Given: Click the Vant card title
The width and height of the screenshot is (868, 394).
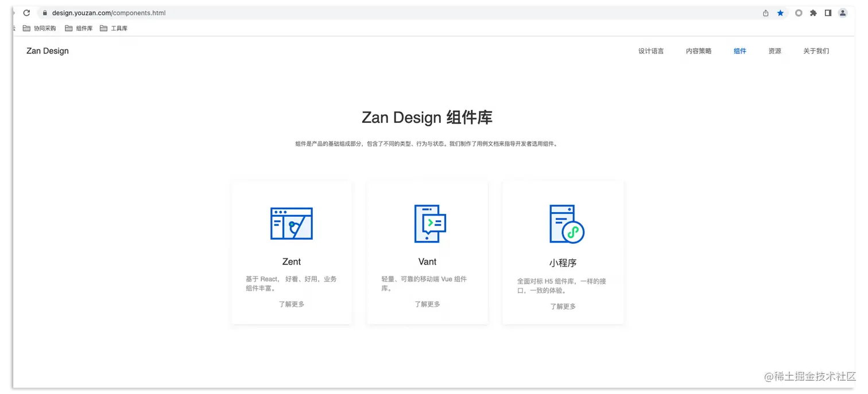Looking at the screenshot, I should (427, 262).
